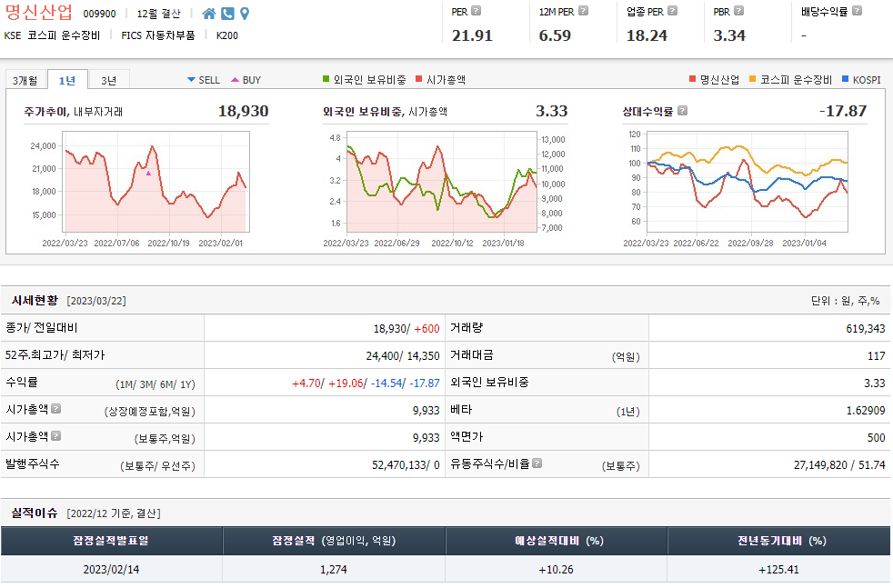Open help icon beside 유동주식수/비율
The image size is (893, 588).
tap(537, 463)
